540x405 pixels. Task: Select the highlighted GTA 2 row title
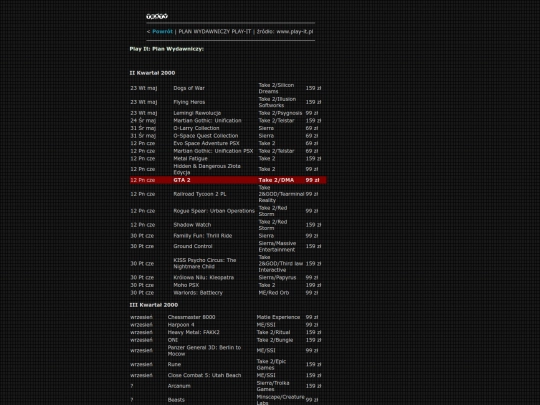coord(182,180)
